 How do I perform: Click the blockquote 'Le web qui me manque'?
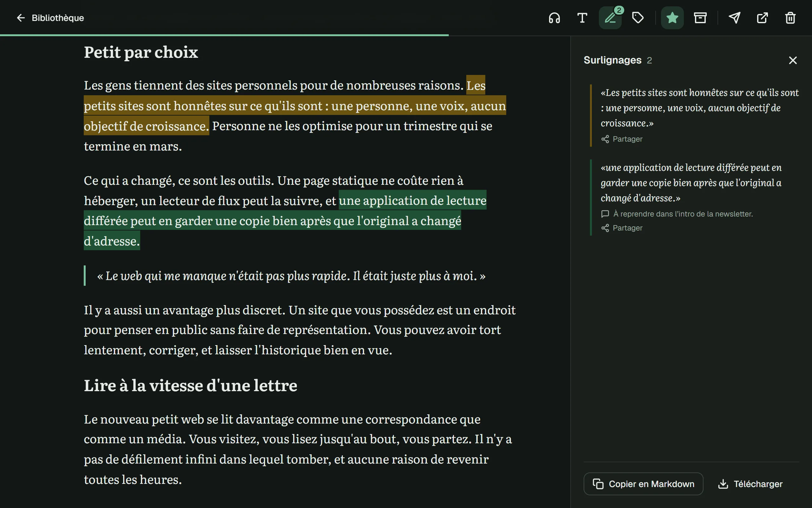click(291, 276)
